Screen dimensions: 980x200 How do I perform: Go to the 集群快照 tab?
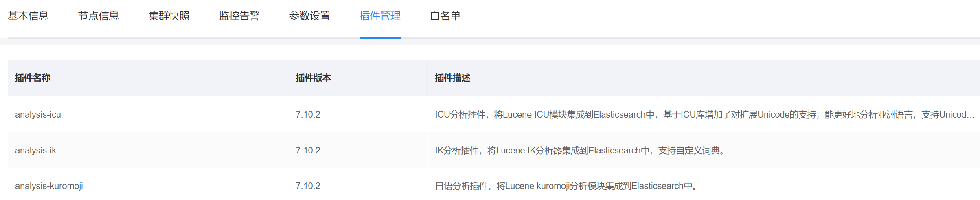(x=169, y=16)
